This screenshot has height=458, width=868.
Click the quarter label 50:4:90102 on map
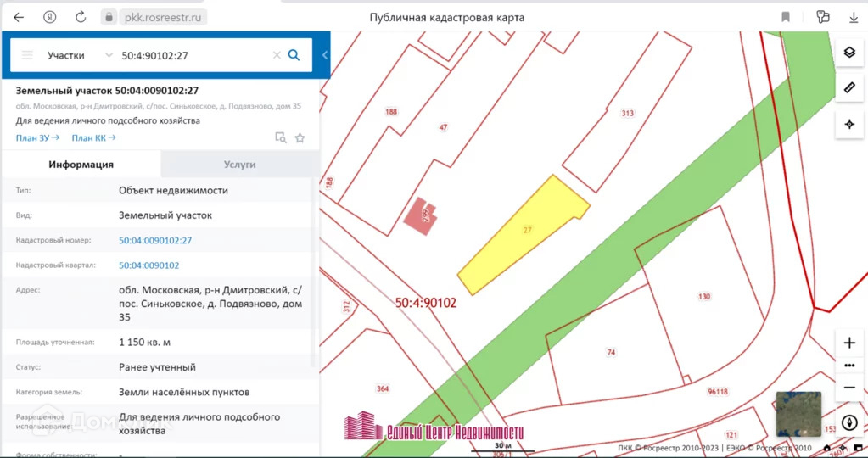426,303
